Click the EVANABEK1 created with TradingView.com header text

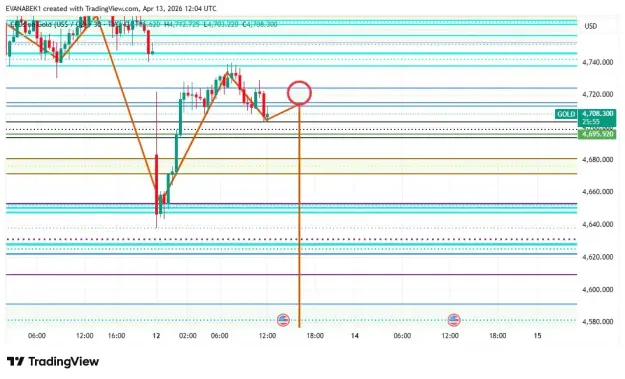[111, 8]
